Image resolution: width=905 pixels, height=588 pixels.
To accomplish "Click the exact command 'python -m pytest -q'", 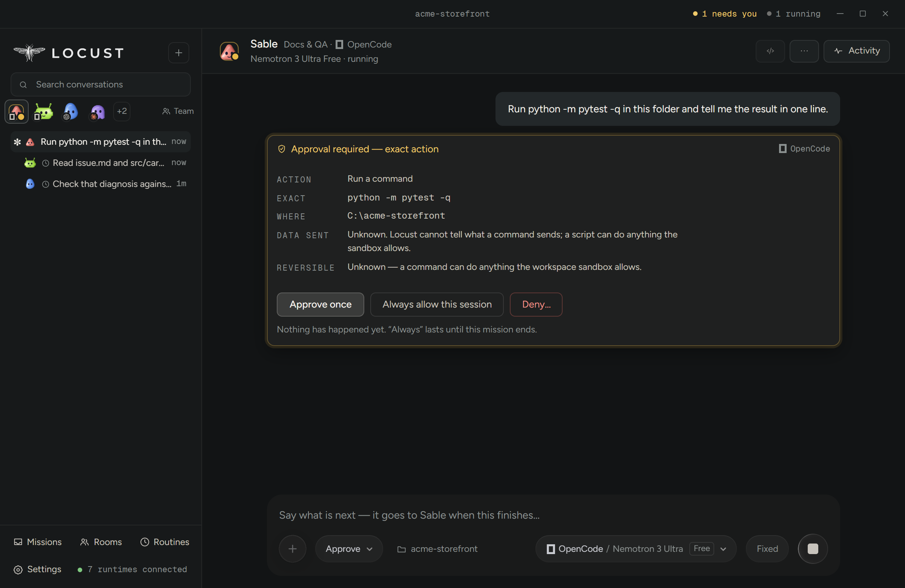I will (399, 198).
